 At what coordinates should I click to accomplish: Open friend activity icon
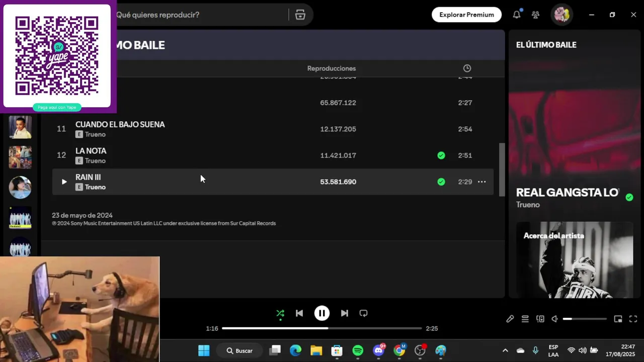point(535,15)
